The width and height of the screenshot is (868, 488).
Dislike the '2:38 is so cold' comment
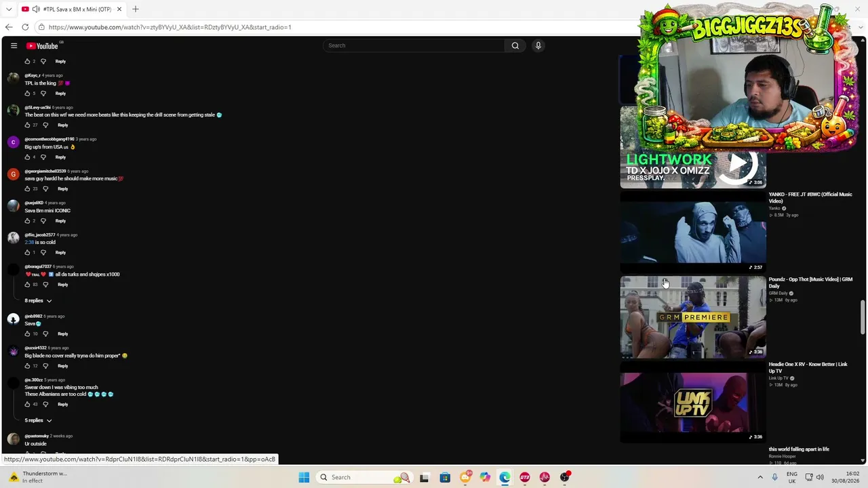(x=43, y=253)
